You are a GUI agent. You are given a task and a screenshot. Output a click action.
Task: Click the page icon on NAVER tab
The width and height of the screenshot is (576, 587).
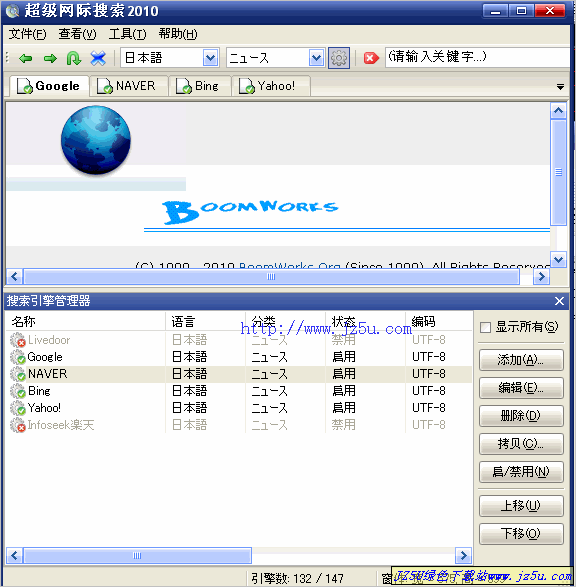click(x=104, y=86)
